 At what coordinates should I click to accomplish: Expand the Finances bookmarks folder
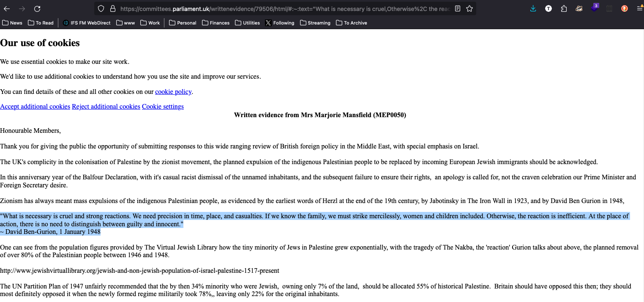click(x=216, y=23)
